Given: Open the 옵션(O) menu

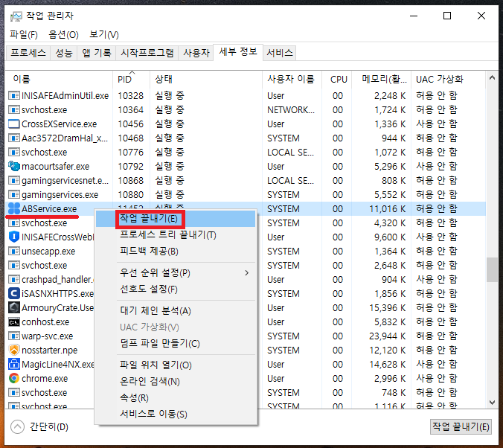Looking at the screenshot, I should pos(63,34).
